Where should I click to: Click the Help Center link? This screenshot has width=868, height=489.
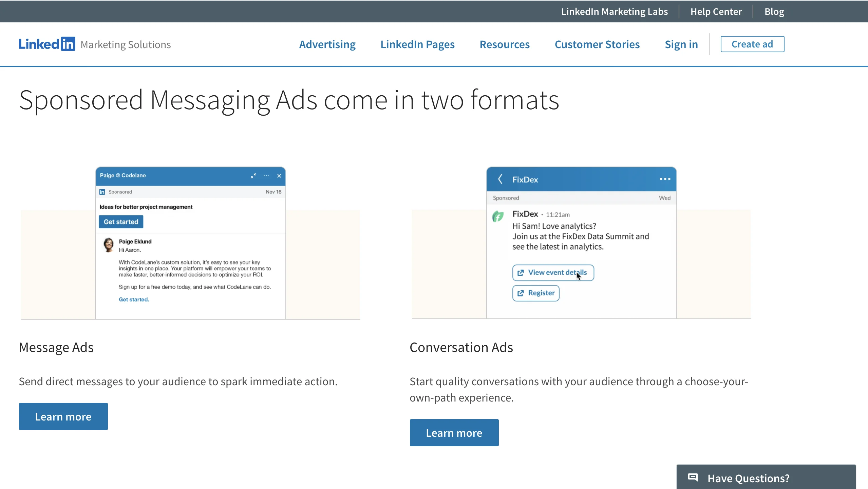[x=716, y=11]
